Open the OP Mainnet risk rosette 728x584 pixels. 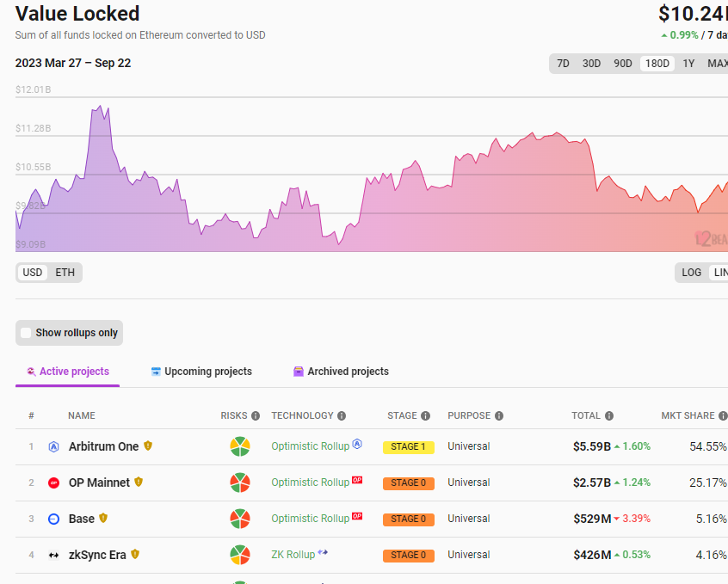[x=240, y=483]
